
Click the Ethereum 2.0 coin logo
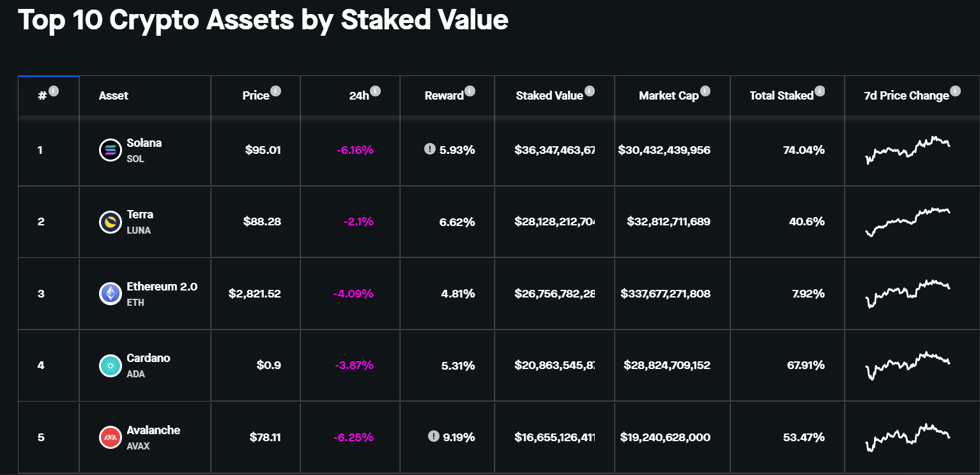click(110, 294)
